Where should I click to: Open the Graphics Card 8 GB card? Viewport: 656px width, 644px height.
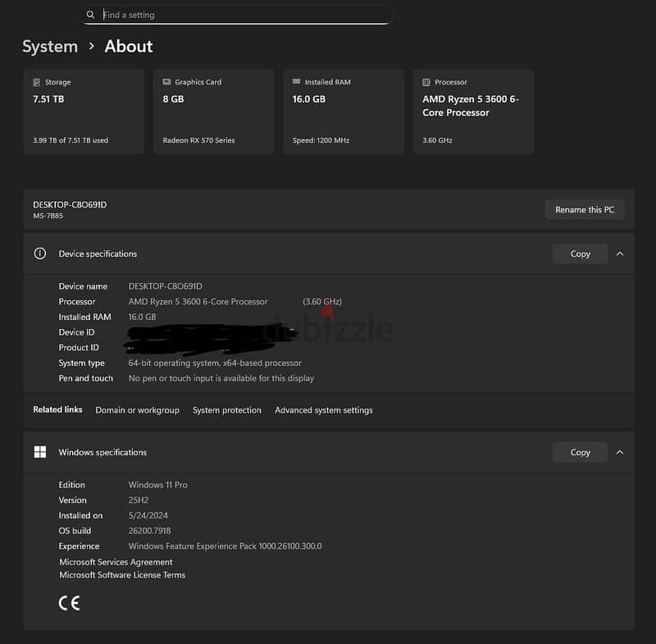click(x=214, y=112)
